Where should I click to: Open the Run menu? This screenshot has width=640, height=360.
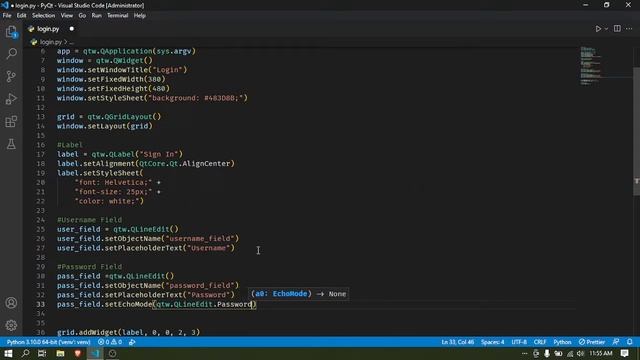(96, 16)
